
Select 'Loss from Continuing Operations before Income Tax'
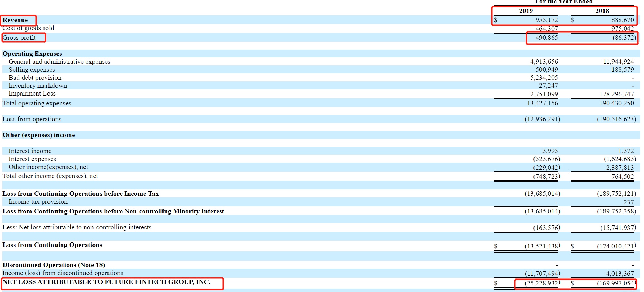tap(81, 194)
